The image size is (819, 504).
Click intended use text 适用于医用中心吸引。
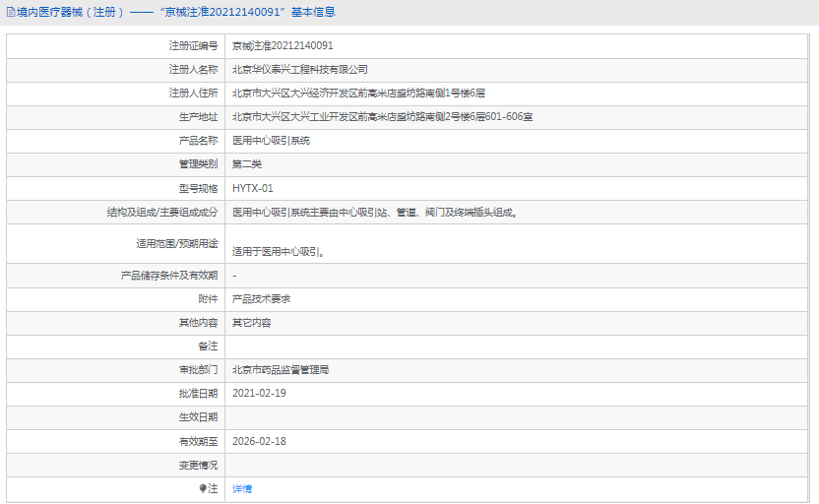[x=279, y=252]
